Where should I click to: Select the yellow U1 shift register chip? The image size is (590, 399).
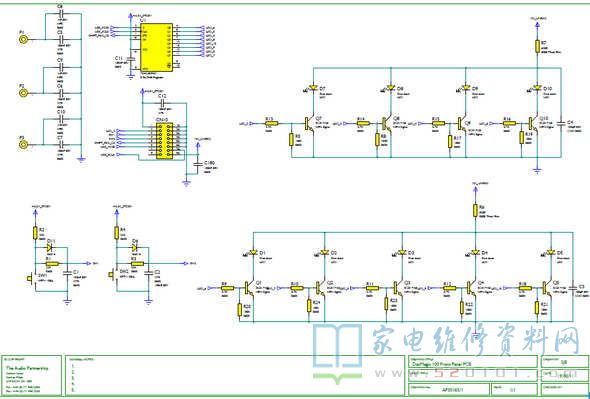pyautogui.click(x=157, y=47)
